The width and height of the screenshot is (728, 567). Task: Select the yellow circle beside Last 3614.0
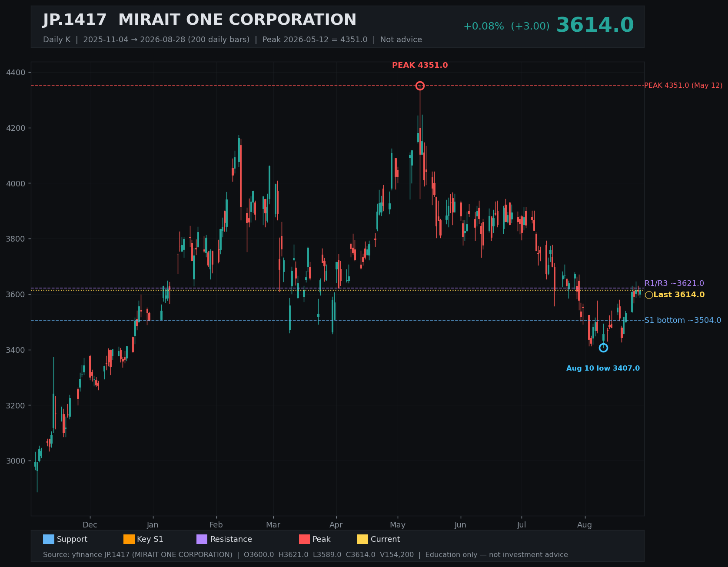[x=649, y=295]
